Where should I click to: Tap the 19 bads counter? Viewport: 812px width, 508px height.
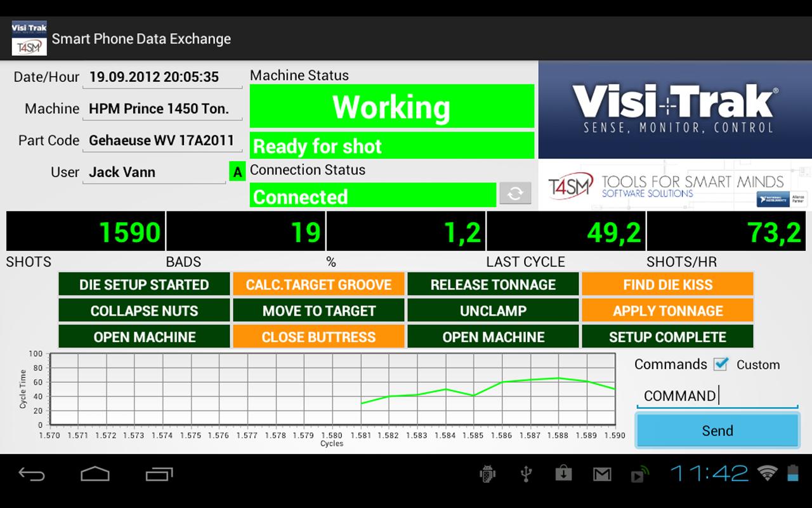click(x=246, y=232)
